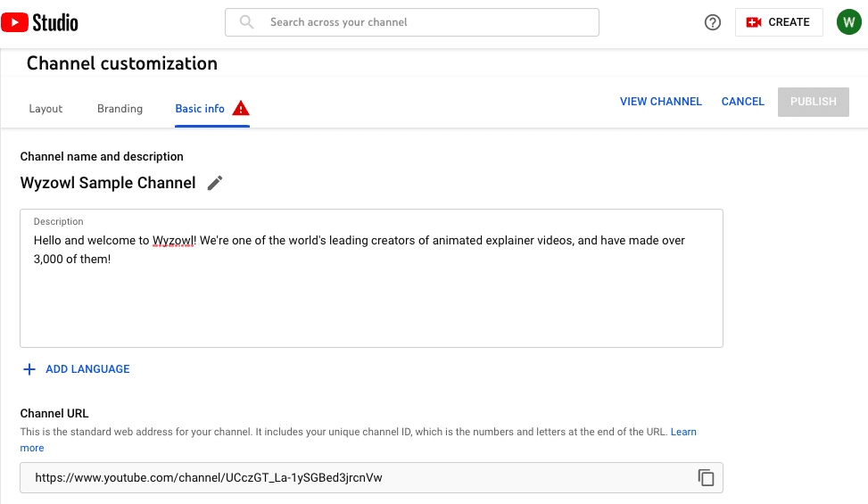Open the help question mark icon
Screen dimensions: 868x504
point(713,22)
